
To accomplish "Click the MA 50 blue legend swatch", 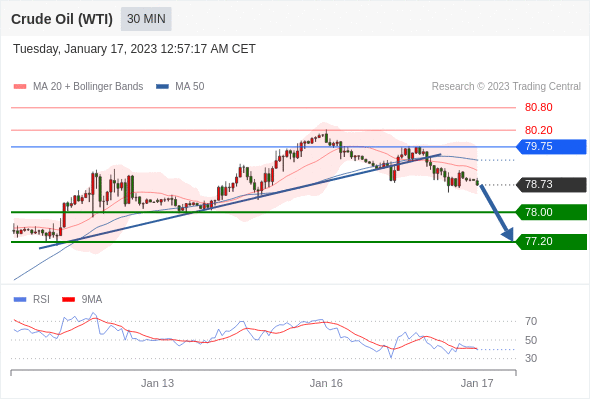I will [x=162, y=87].
